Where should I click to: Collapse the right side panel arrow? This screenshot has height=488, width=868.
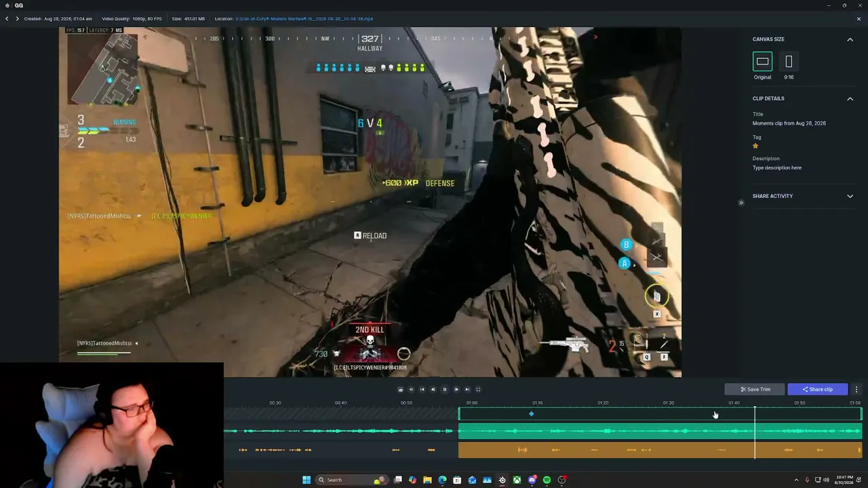pos(741,203)
